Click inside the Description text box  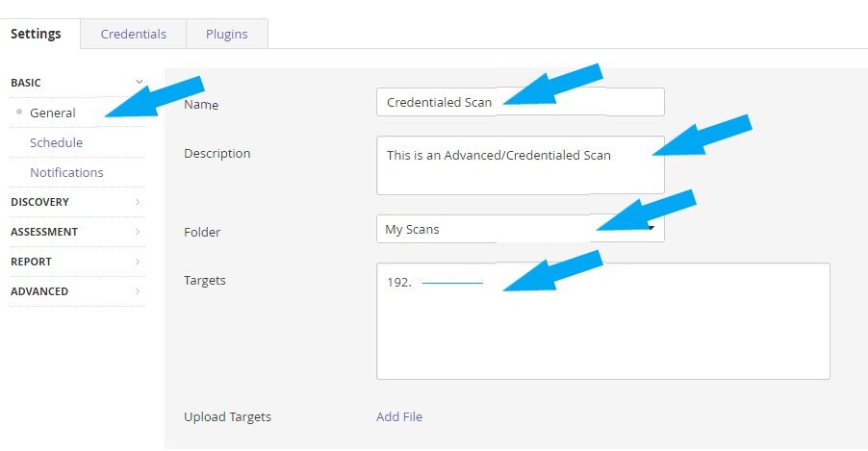click(520, 165)
